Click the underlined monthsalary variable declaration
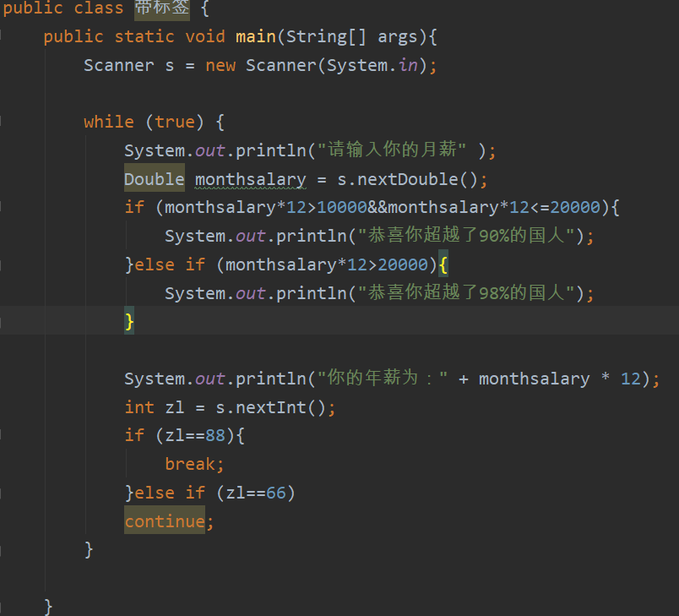The height and width of the screenshot is (616, 679). point(251,179)
